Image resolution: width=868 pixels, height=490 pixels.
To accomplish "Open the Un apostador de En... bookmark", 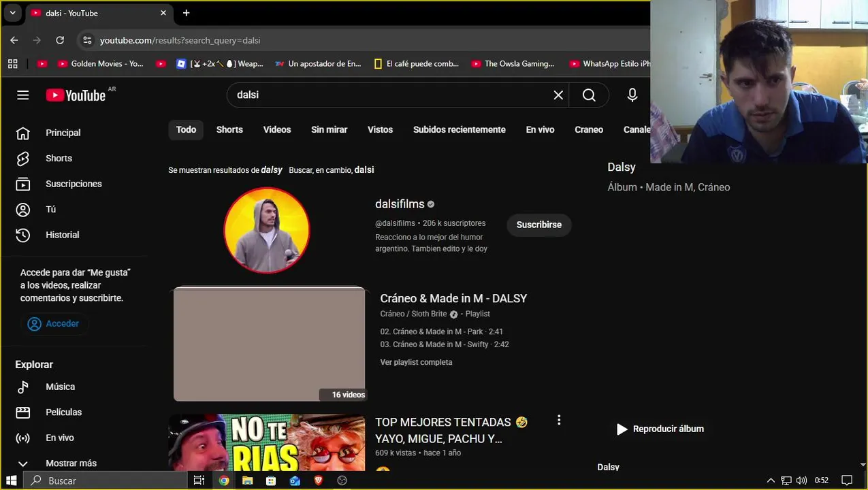I will click(x=318, y=64).
